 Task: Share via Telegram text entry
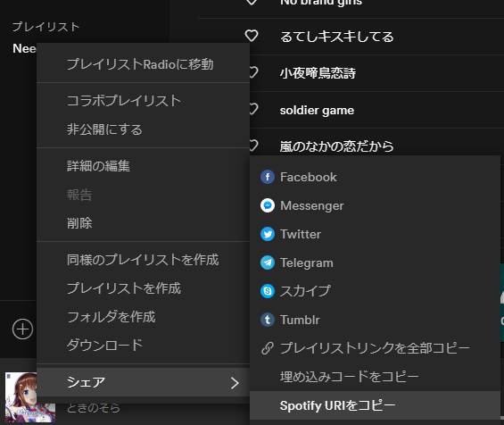(x=307, y=262)
